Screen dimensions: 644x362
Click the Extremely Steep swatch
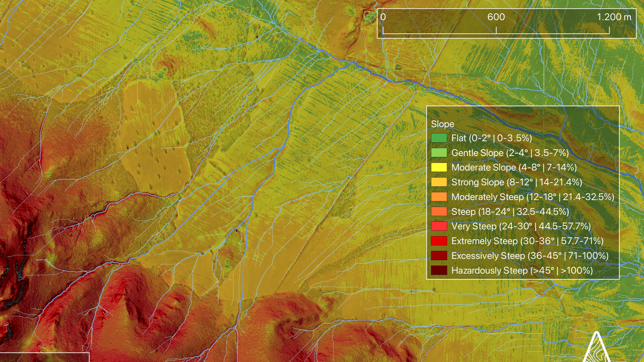pyautogui.click(x=439, y=241)
